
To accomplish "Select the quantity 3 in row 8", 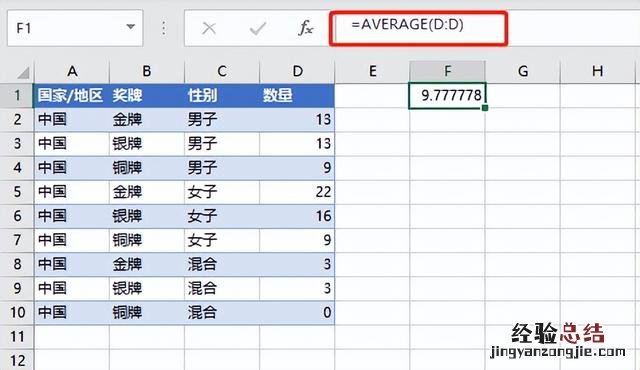I will [x=297, y=264].
